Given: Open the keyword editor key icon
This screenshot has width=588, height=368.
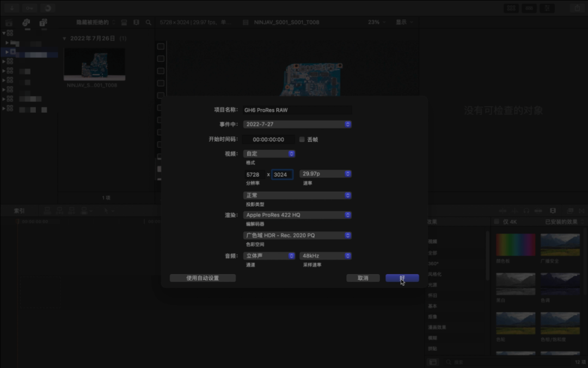Looking at the screenshot, I should point(29,8).
